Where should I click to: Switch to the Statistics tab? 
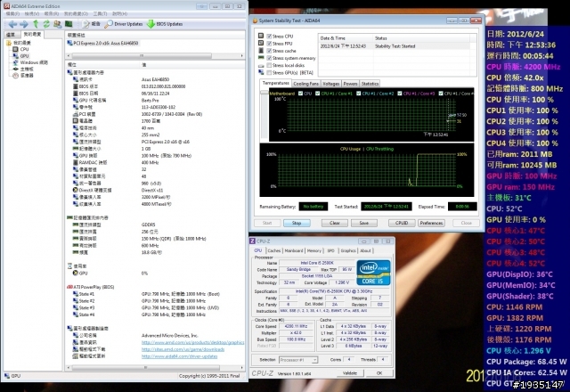coord(370,84)
